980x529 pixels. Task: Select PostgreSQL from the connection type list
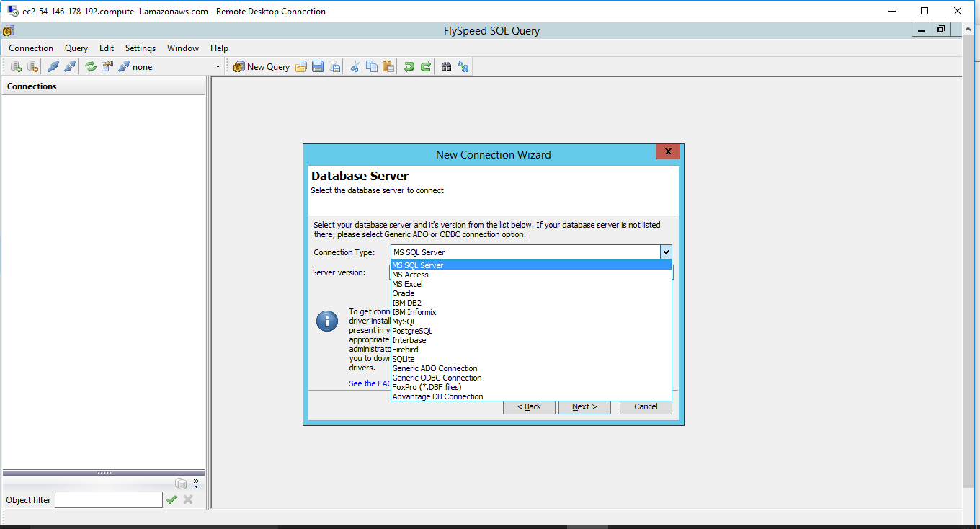pyautogui.click(x=412, y=331)
